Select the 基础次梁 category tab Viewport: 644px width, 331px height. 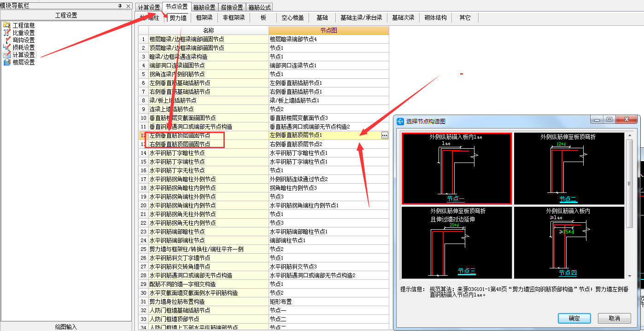click(x=403, y=18)
